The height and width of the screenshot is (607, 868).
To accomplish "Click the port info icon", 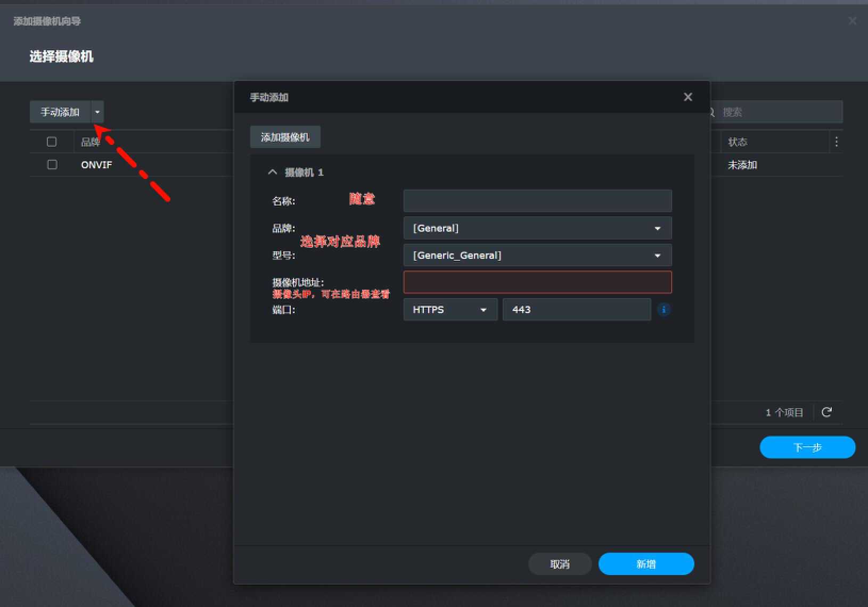I will (x=664, y=309).
